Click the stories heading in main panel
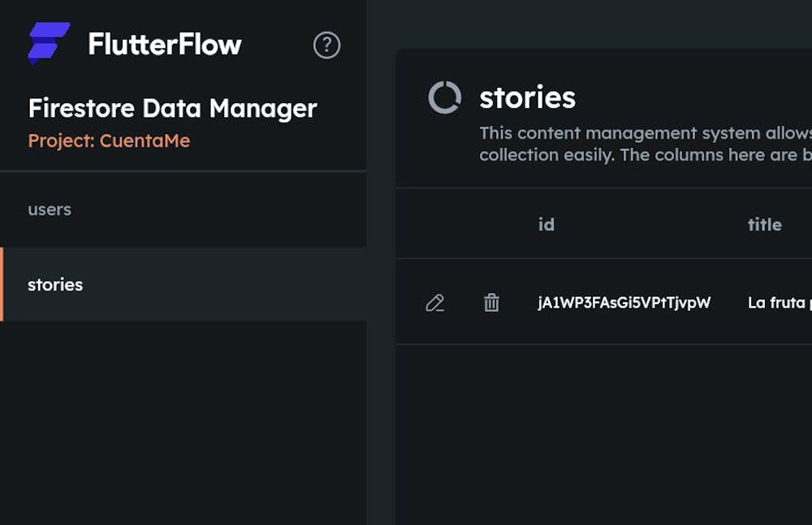 tap(527, 97)
